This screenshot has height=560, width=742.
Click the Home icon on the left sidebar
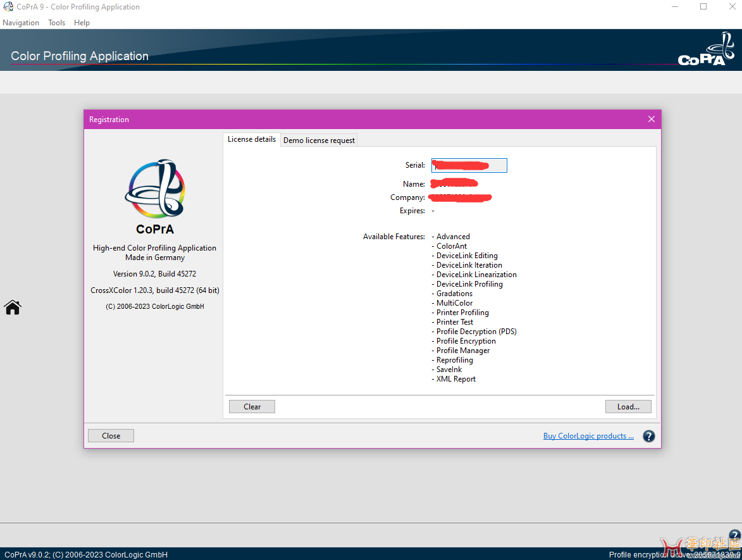point(13,308)
